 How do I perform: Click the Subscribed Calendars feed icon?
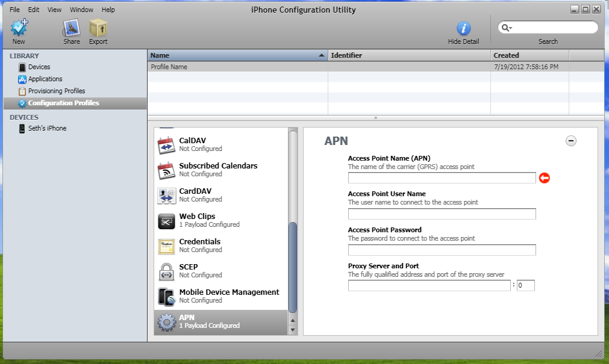click(x=167, y=170)
